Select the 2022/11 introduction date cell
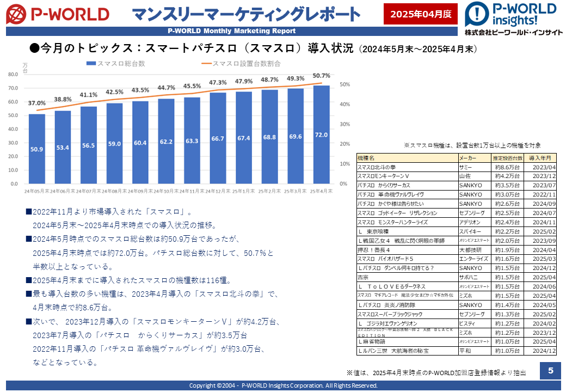Viewport: 566px width, 392px height. point(540,195)
